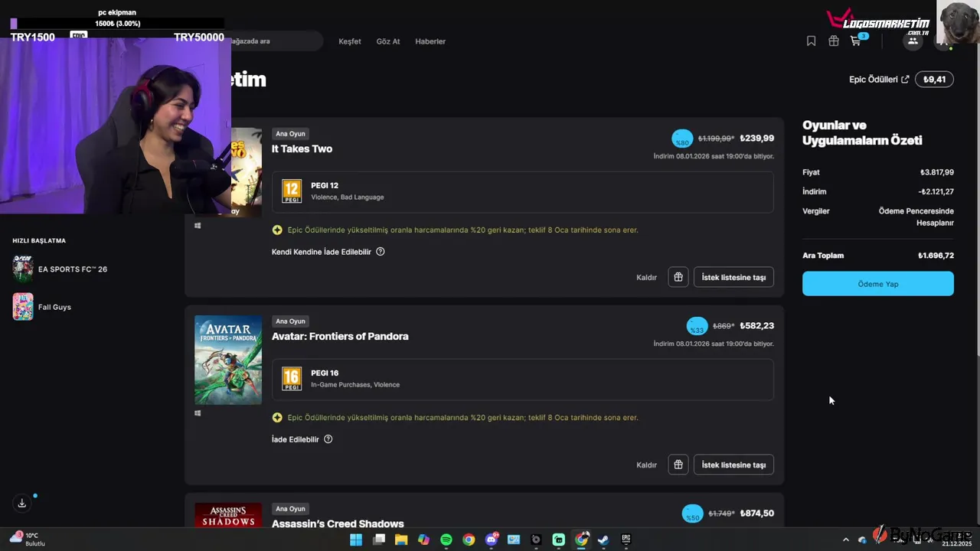Open Spotify from the taskbar

[446, 540]
